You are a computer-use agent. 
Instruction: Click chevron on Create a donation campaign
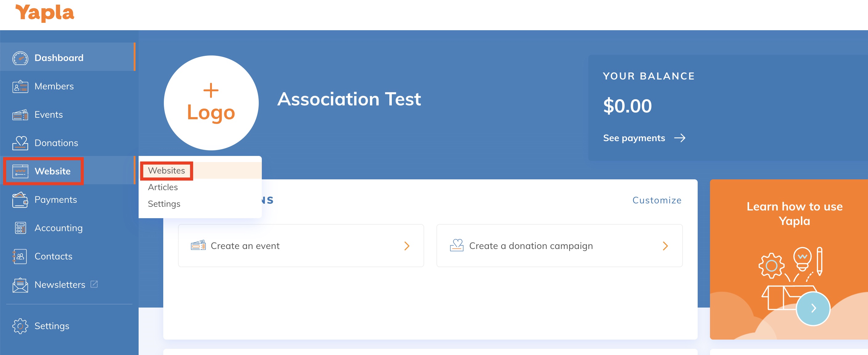pos(665,246)
